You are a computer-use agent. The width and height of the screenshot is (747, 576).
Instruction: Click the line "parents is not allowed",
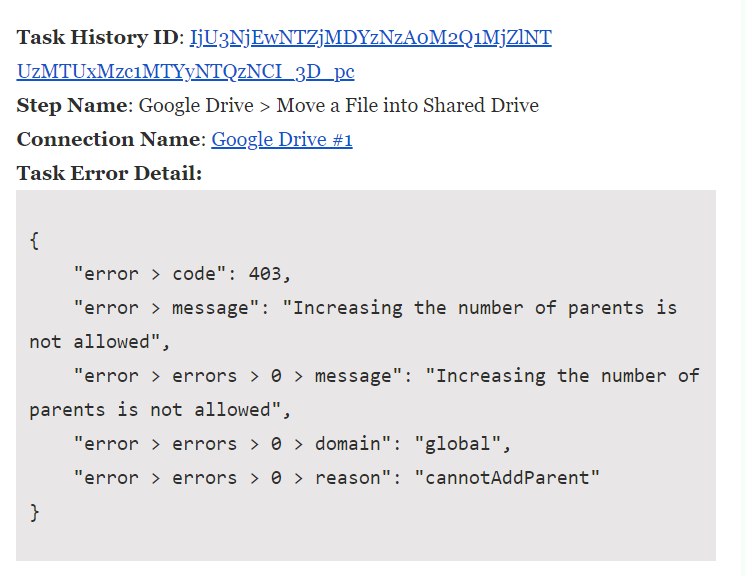click(x=160, y=410)
